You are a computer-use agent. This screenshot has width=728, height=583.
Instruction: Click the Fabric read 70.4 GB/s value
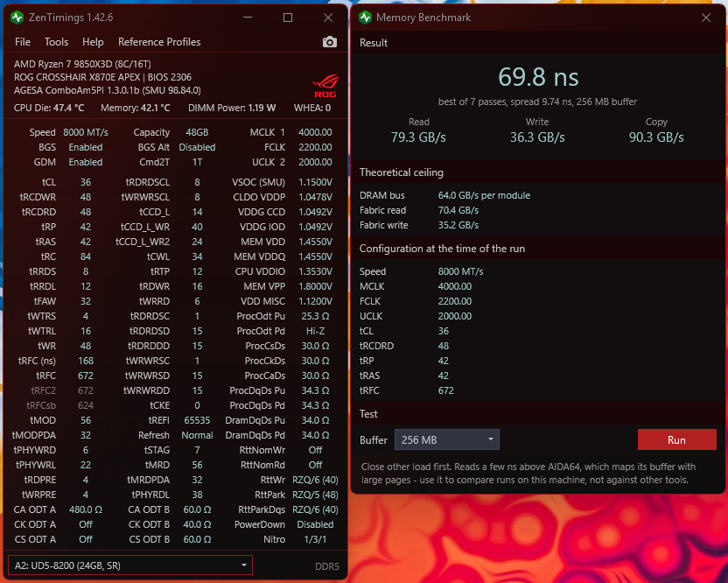458,210
